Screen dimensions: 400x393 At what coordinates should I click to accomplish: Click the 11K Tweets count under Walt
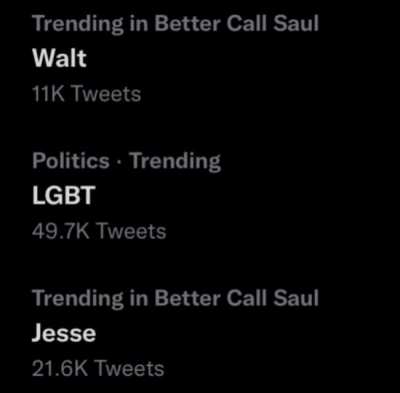tap(87, 94)
